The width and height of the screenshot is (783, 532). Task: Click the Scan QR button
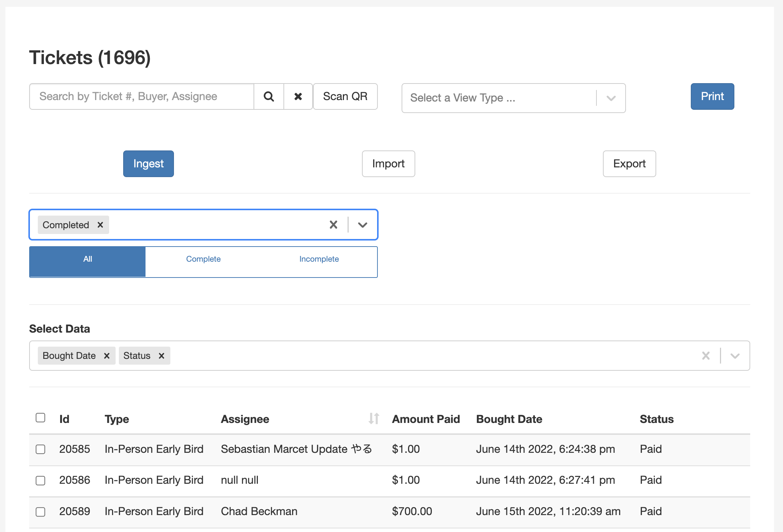[x=345, y=96]
